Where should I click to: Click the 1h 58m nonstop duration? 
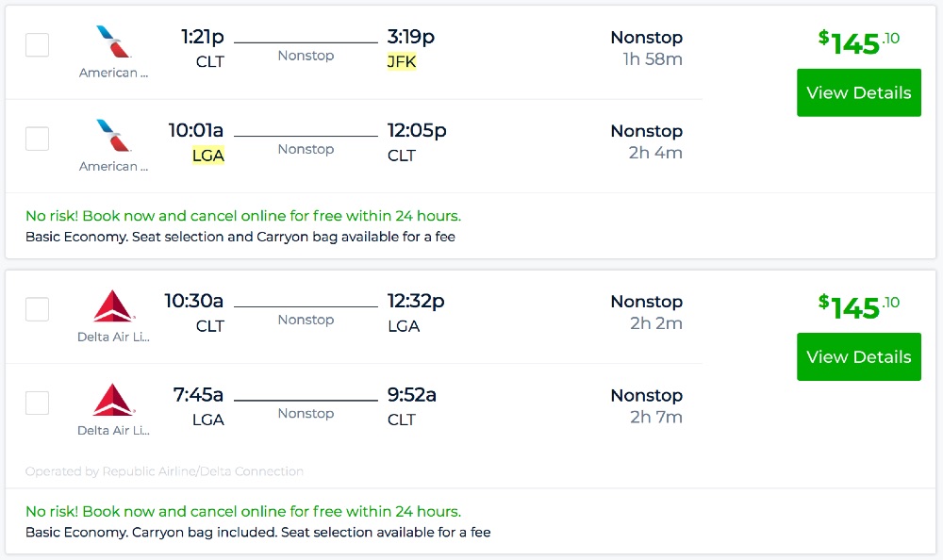653,59
